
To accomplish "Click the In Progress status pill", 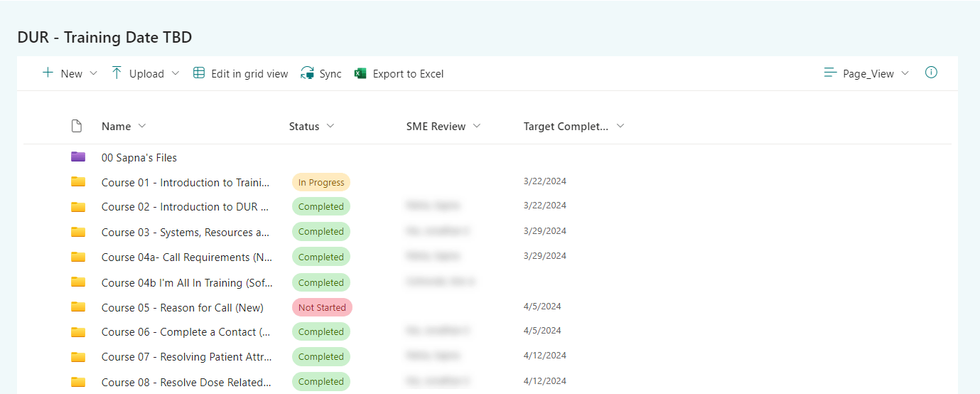I will point(321,182).
